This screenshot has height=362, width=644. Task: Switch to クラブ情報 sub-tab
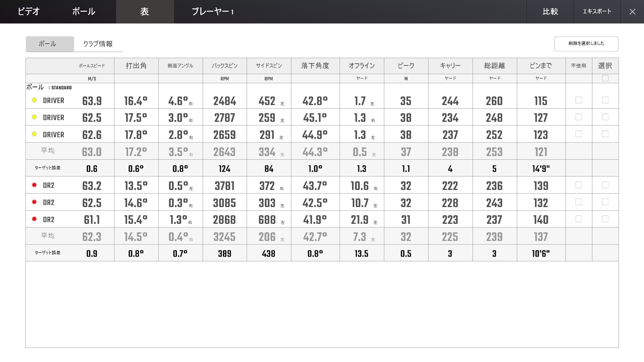point(98,44)
